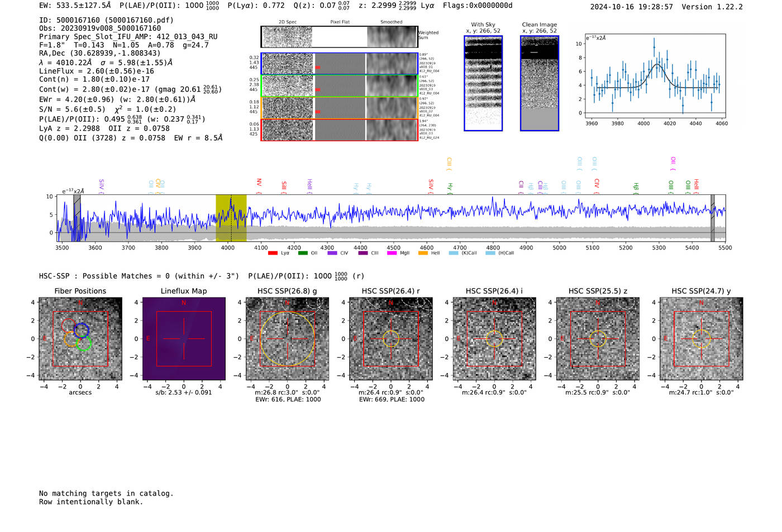The width and height of the screenshot is (782, 532).
Task: Select the With Sky 2D image
Action: point(483,83)
